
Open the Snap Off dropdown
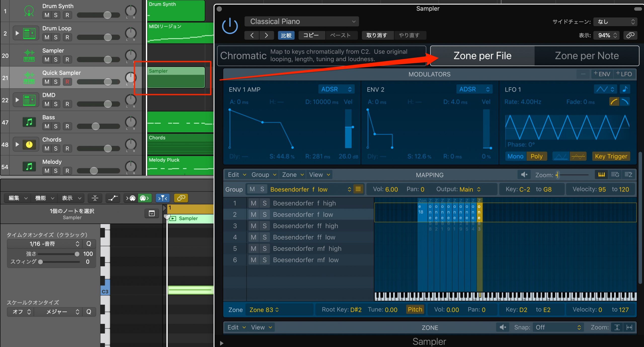click(x=558, y=327)
